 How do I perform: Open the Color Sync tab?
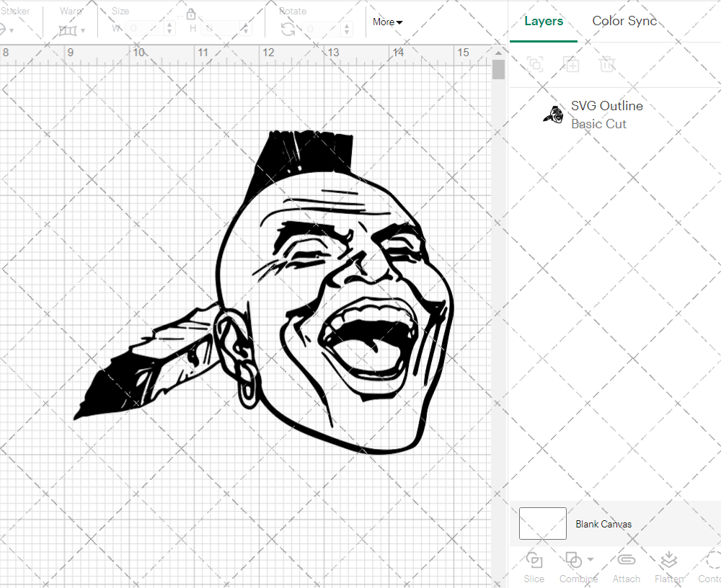pos(624,21)
